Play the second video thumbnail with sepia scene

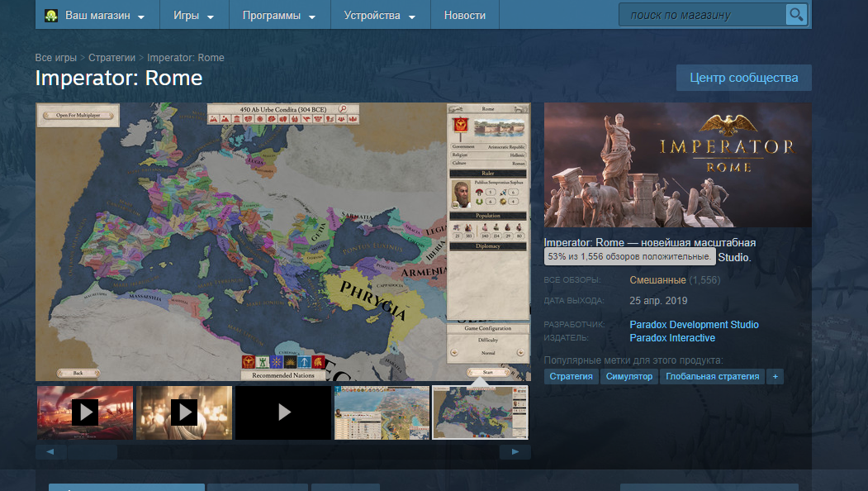click(184, 412)
